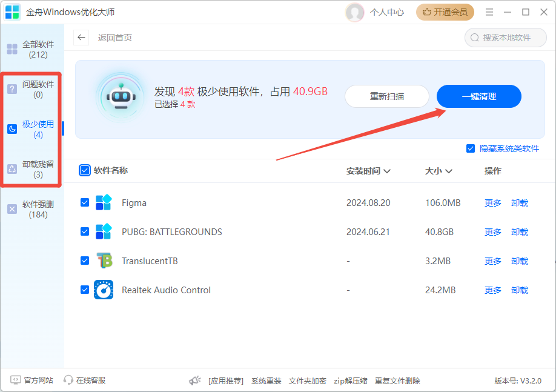Open the 软件强删 (184) tab

(32, 209)
